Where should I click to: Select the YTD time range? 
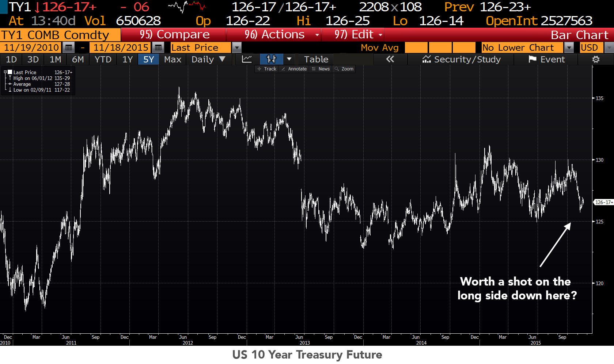click(x=103, y=59)
